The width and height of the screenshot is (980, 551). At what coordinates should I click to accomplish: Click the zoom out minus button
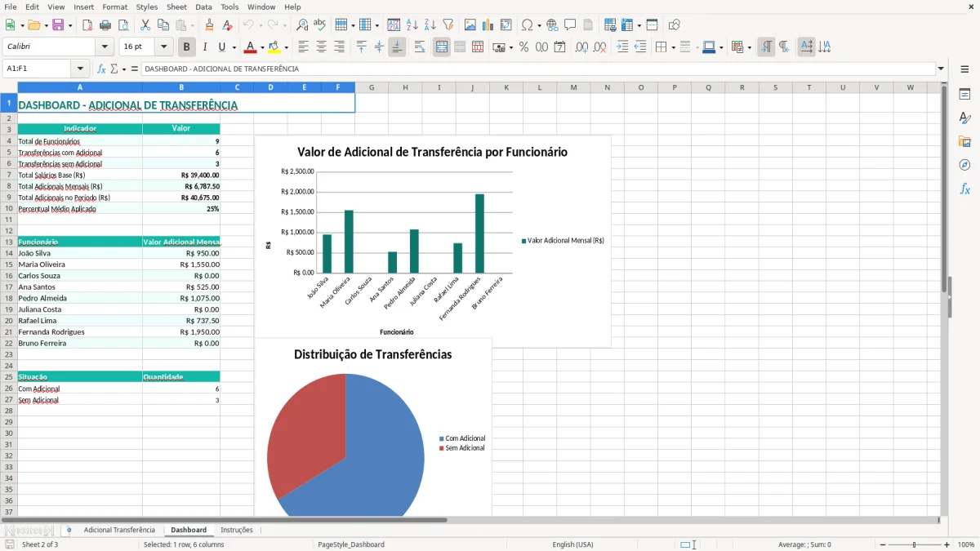(883, 544)
